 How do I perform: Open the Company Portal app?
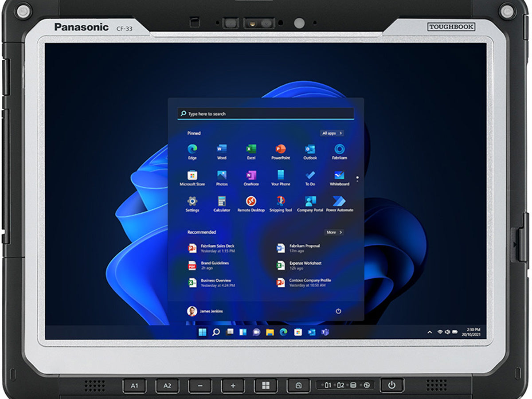click(310, 202)
